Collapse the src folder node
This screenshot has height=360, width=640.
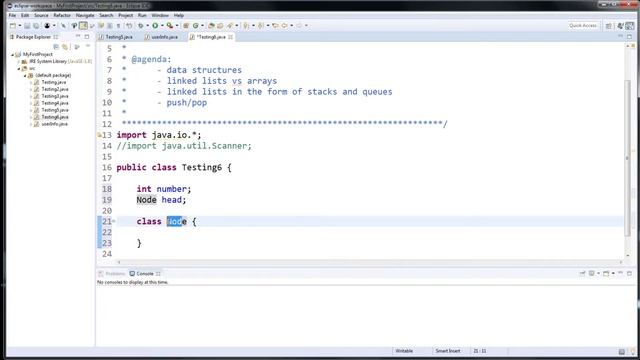(19, 68)
